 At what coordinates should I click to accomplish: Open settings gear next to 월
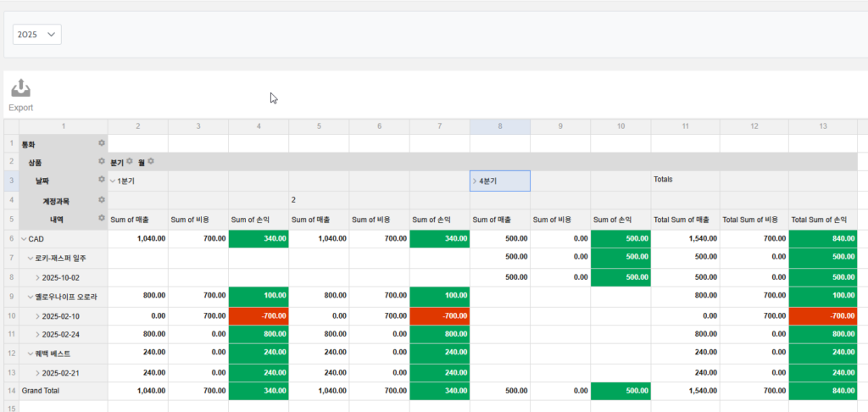click(x=151, y=162)
